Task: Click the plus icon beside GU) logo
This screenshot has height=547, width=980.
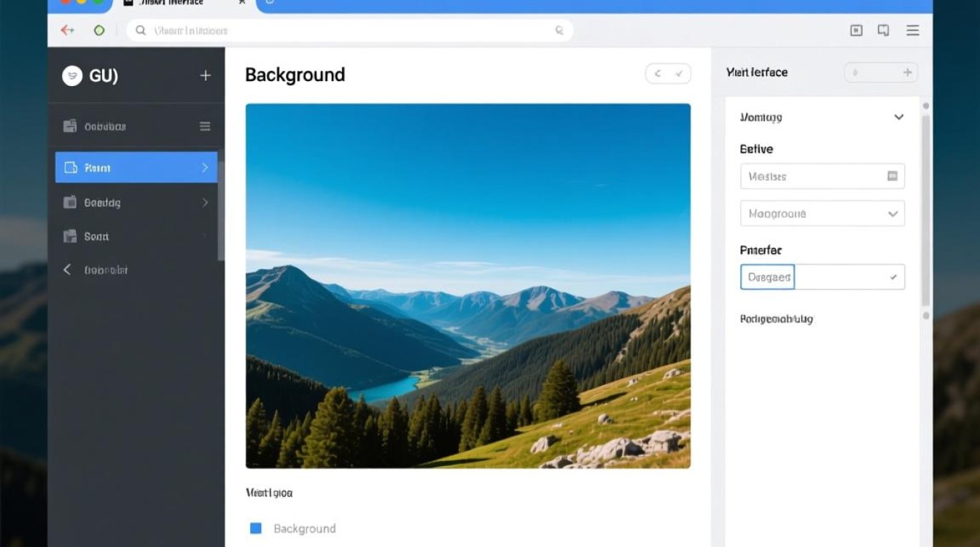Action: click(x=206, y=76)
